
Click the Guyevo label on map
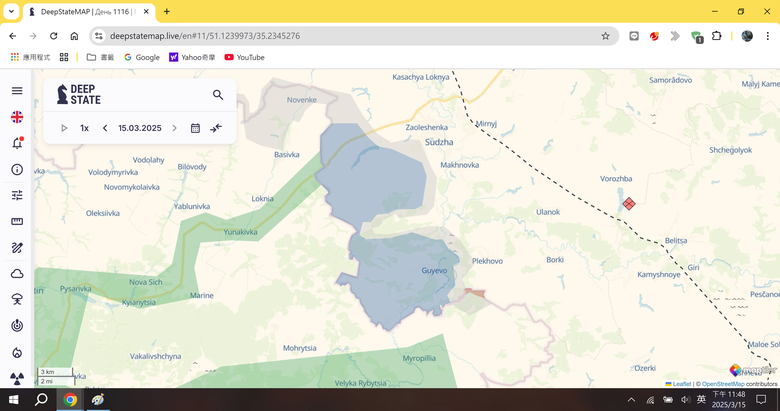pos(434,271)
